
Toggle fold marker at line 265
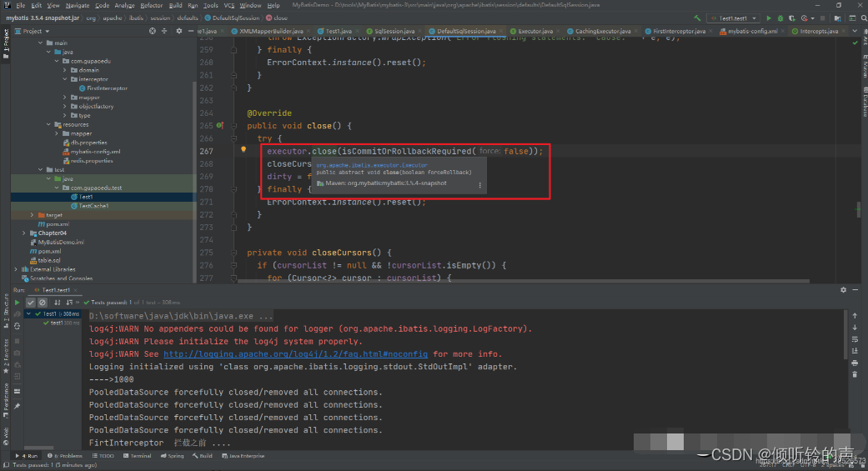233,126
